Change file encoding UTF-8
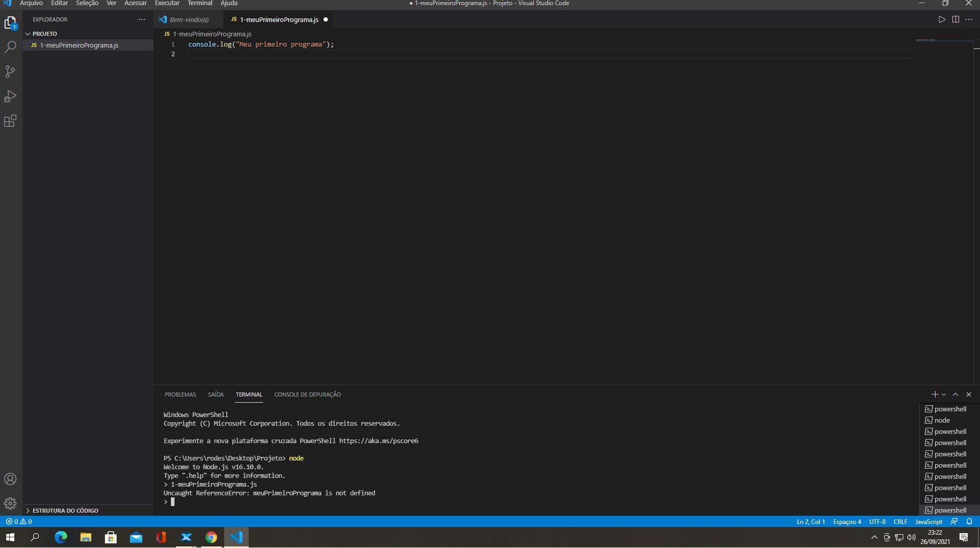 click(x=877, y=521)
